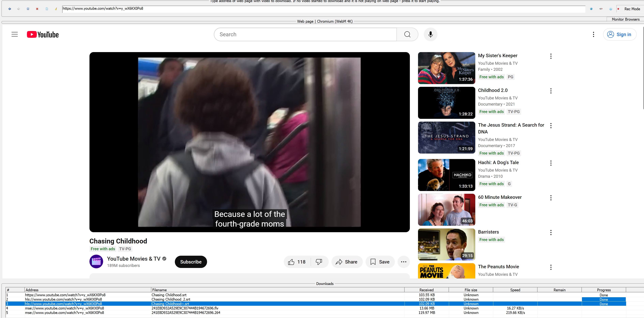Click the magnifier search button

(x=407, y=35)
